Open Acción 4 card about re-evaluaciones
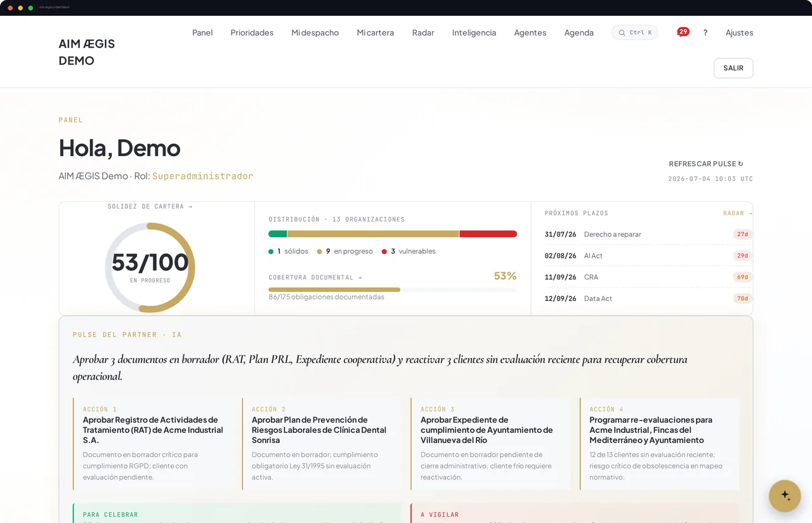The image size is (812, 523). tap(660, 444)
